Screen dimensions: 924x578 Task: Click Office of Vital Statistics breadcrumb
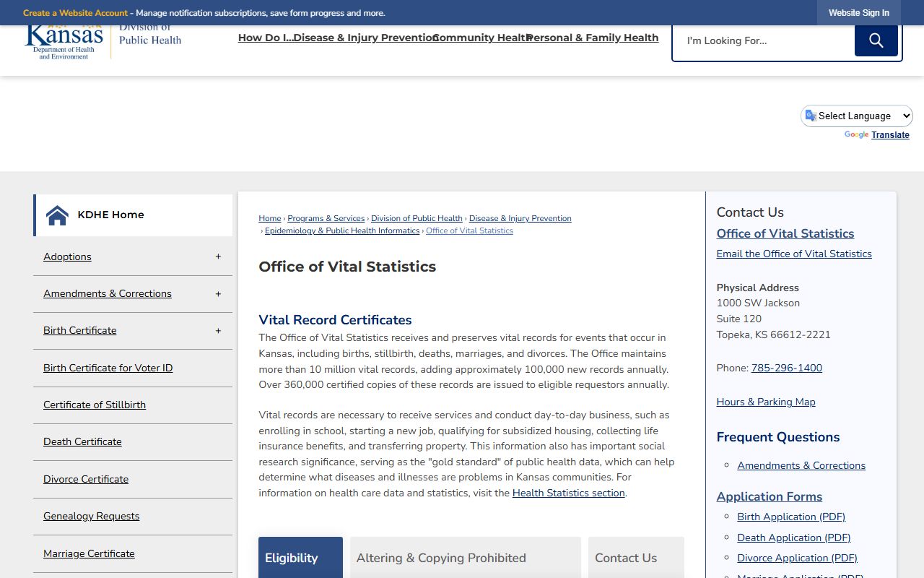(469, 230)
